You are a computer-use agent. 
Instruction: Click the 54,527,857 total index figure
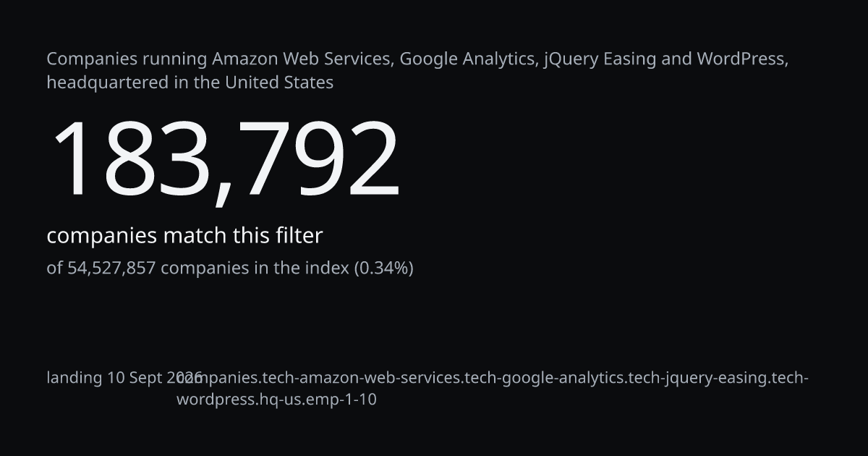(x=111, y=269)
